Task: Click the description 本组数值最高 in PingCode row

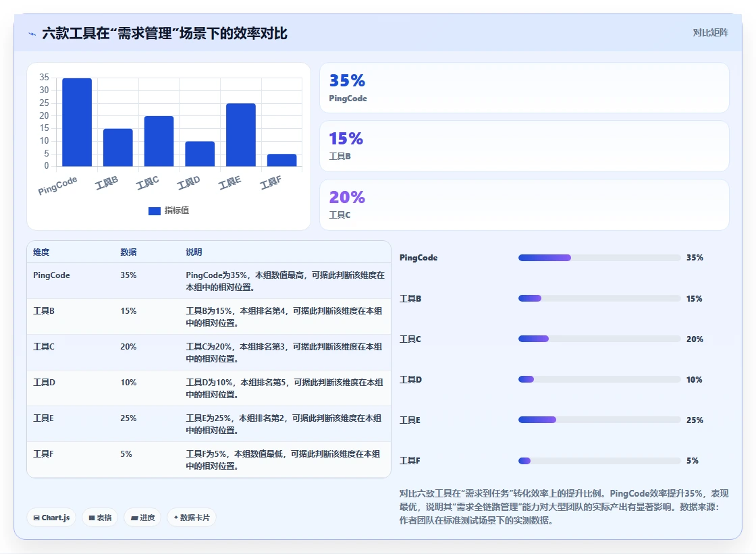Action: click(x=279, y=275)
